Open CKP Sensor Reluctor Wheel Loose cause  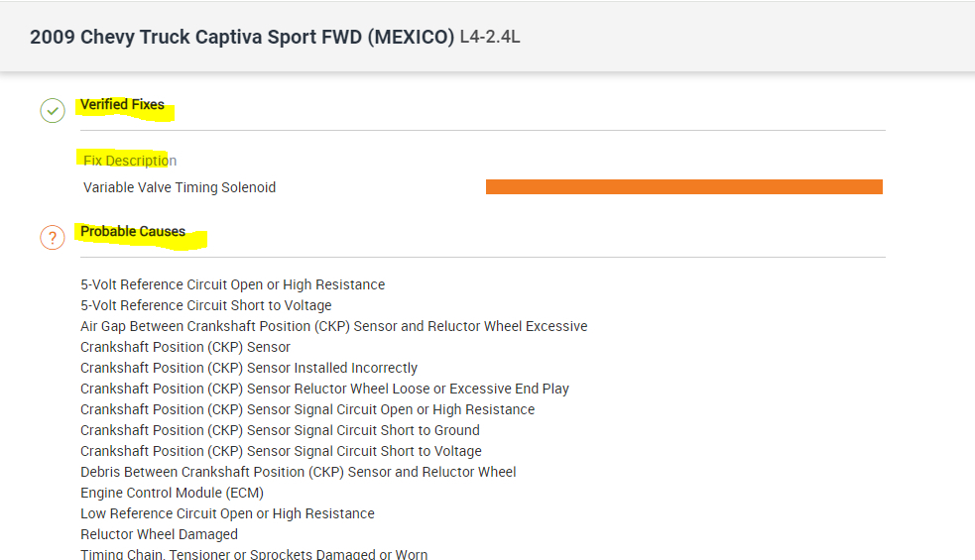tap(324, 389)
